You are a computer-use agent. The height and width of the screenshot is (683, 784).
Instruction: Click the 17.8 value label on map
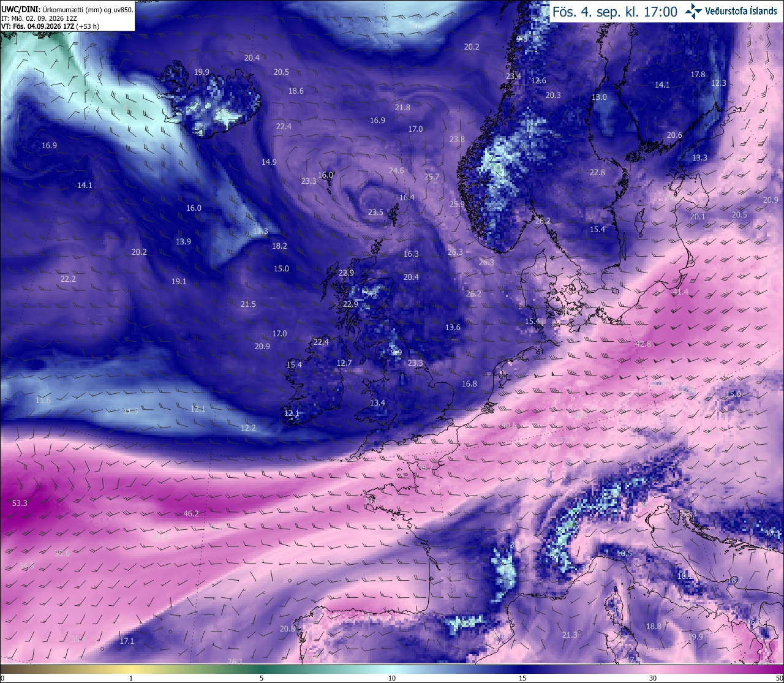click(698, 75)
